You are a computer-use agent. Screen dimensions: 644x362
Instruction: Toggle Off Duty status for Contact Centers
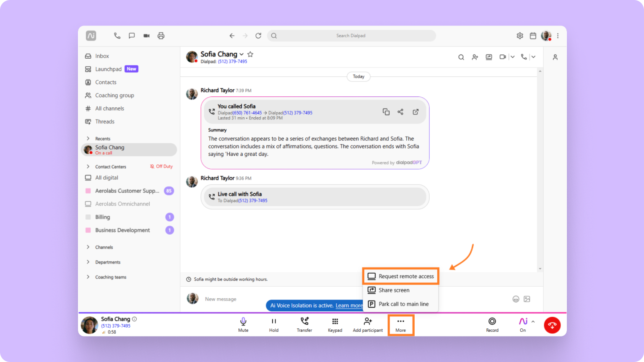(161, 166)
